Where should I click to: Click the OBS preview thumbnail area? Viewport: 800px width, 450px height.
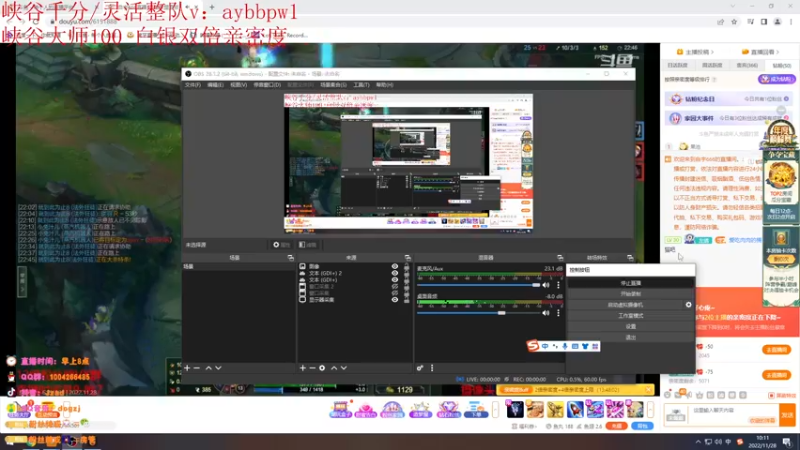(408, 163)
